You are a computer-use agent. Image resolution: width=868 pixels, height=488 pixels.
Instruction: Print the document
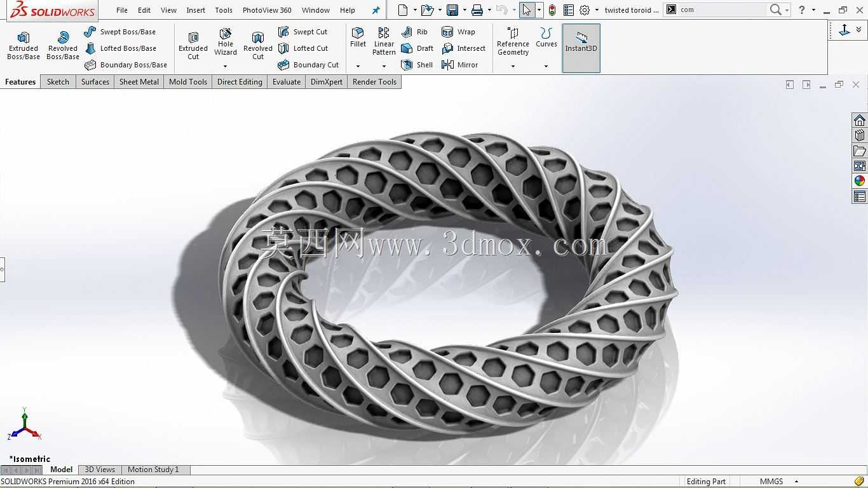coord(477,10)
